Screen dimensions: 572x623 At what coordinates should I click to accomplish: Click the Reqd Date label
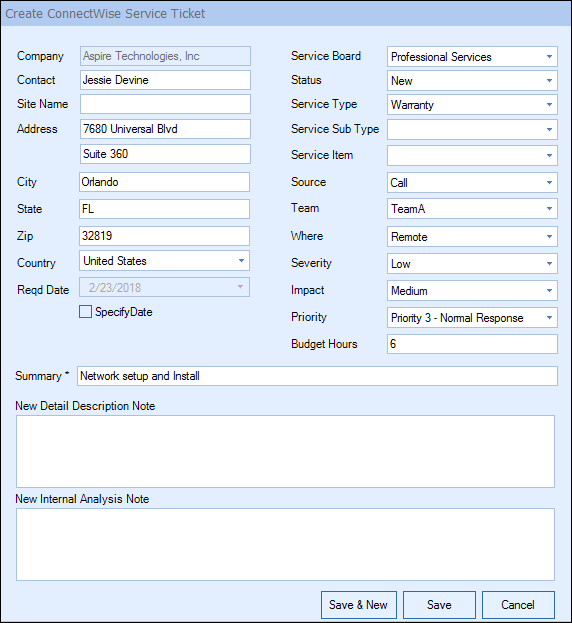pos(43,290)
